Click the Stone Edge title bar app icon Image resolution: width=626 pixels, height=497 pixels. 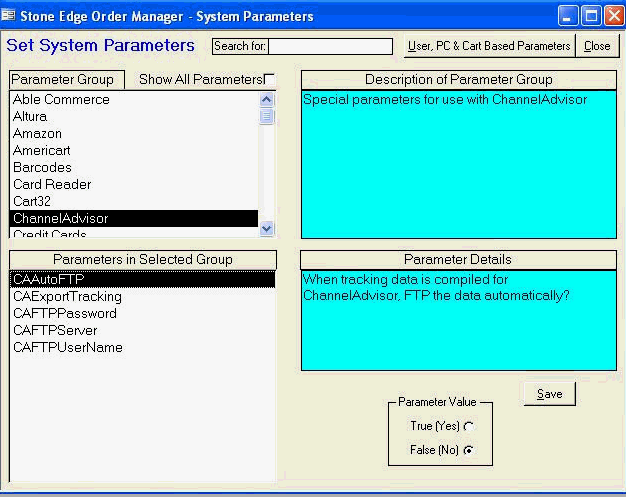click(x=8, y=16)
